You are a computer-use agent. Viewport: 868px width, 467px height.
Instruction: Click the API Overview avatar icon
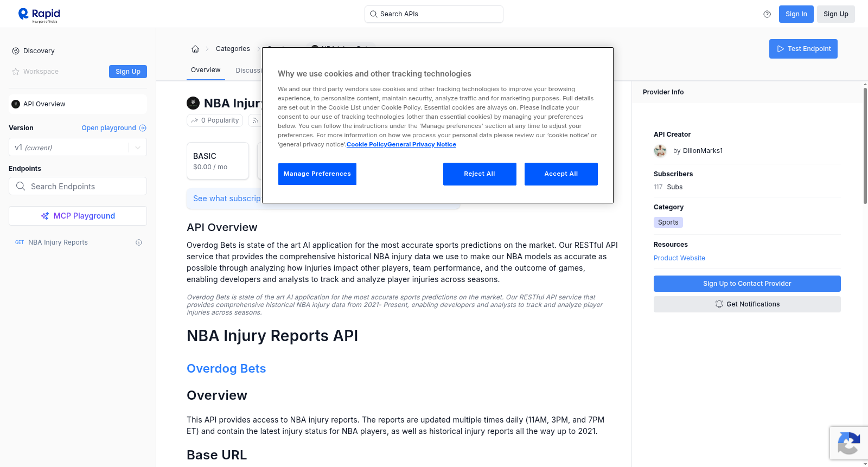[x=16, y=104]
